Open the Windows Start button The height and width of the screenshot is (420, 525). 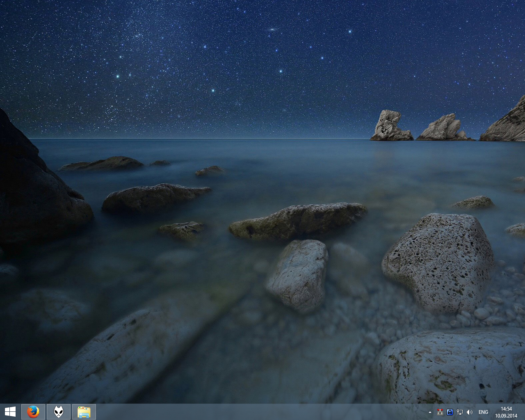pos(10,412)
